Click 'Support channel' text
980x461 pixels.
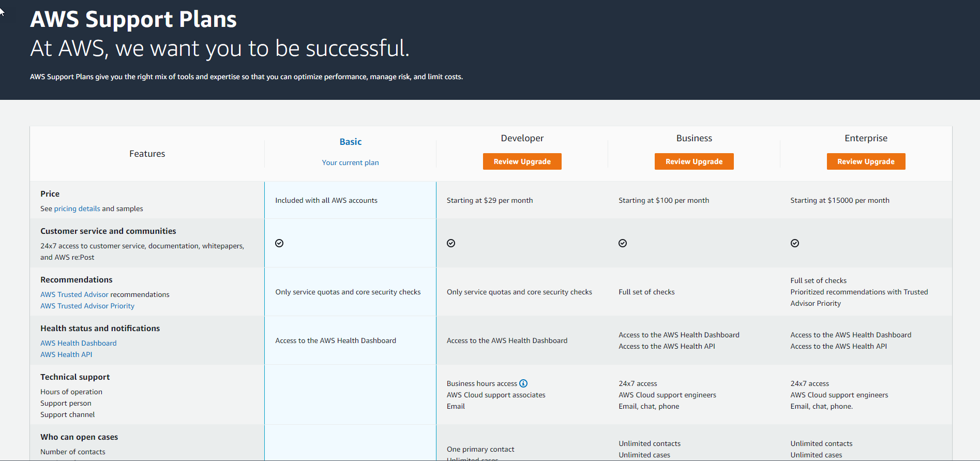tap(68, 414)
